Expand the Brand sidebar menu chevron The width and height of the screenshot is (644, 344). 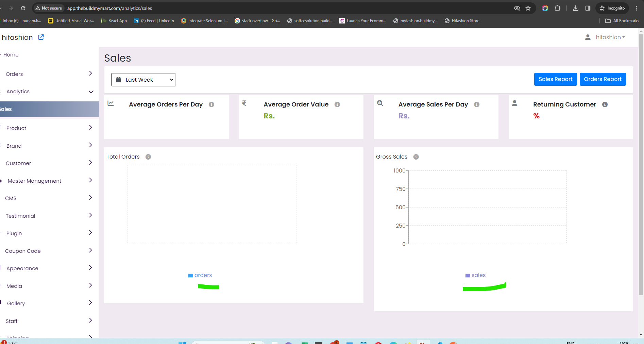pyautogui.click(x=90, y=145)
